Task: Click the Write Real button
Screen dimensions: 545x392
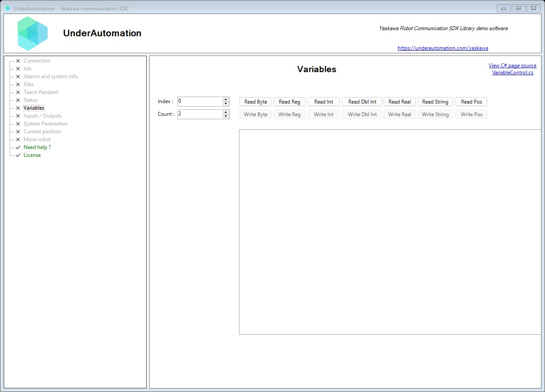Action: (x=399, y=114)
